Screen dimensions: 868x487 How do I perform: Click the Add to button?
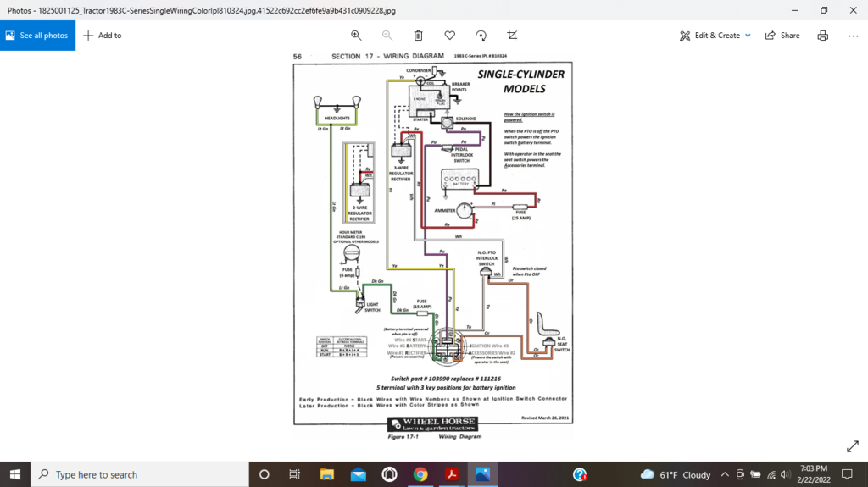(103, 36)
